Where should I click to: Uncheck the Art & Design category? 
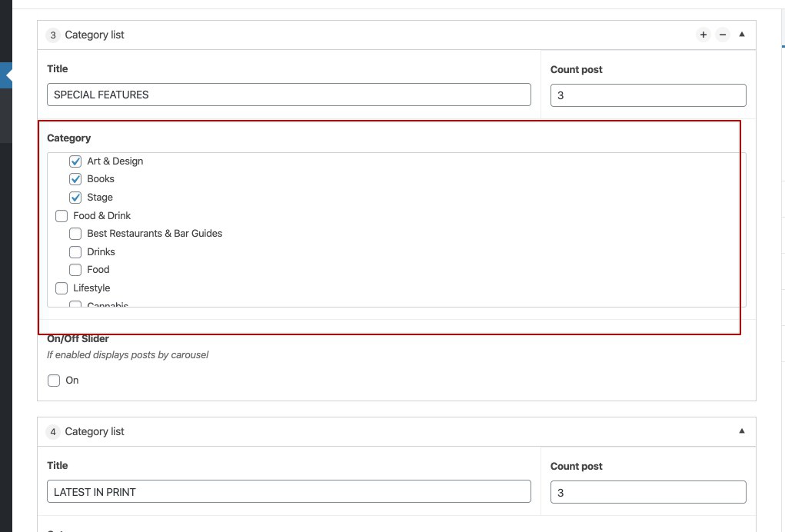[75, 161]
